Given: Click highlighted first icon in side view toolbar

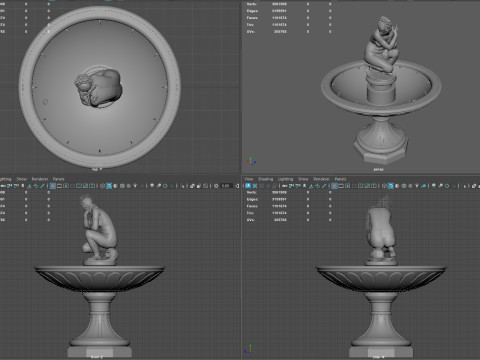Looking at the screenshot, I should (x=248, y=186).
